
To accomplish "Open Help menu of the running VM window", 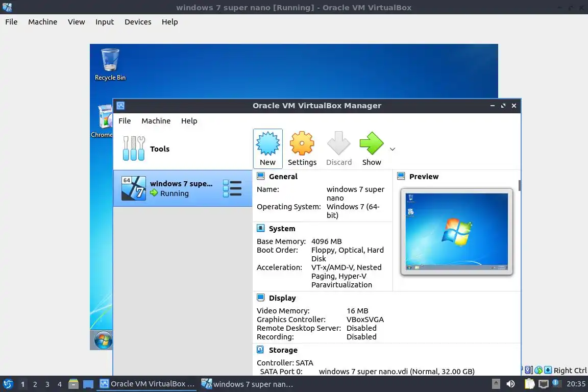I will 169,22.
